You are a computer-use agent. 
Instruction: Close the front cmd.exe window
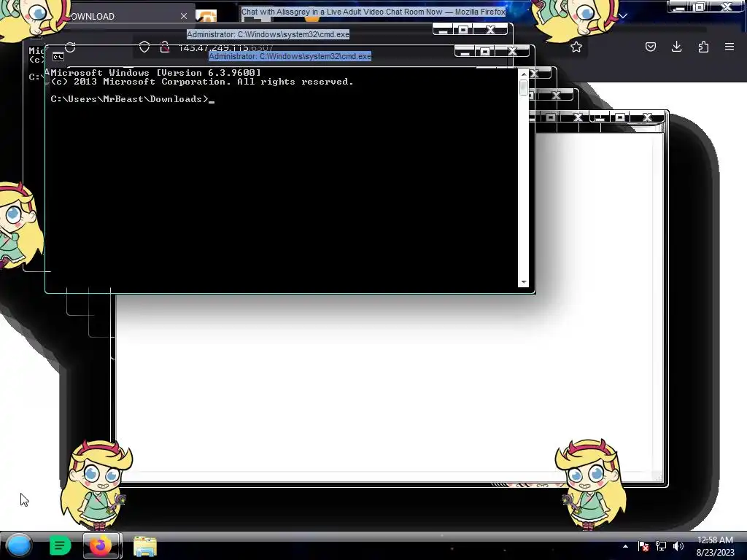tap(512, 52)
